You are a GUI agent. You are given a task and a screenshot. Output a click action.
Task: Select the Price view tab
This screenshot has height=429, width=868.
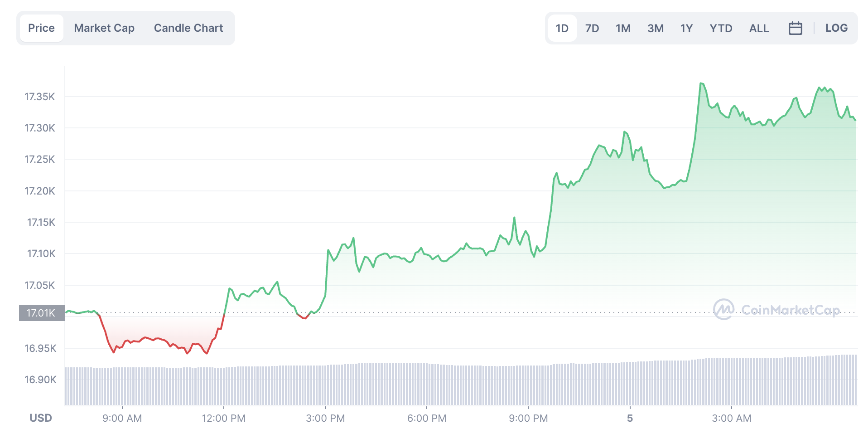pos(41,28)
